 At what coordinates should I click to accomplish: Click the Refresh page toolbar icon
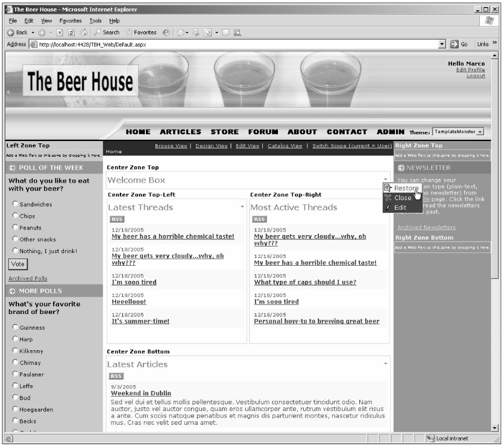(x=72, y=33)
